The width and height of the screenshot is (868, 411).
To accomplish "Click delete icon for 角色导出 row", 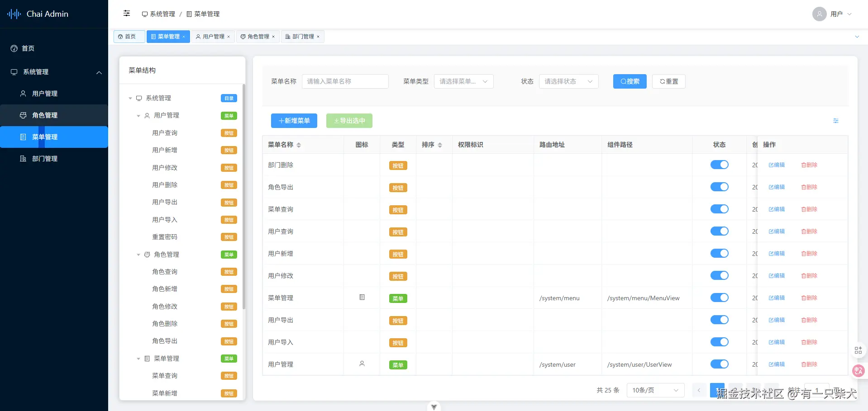I will pyautogui.click(x=804, y=187).
